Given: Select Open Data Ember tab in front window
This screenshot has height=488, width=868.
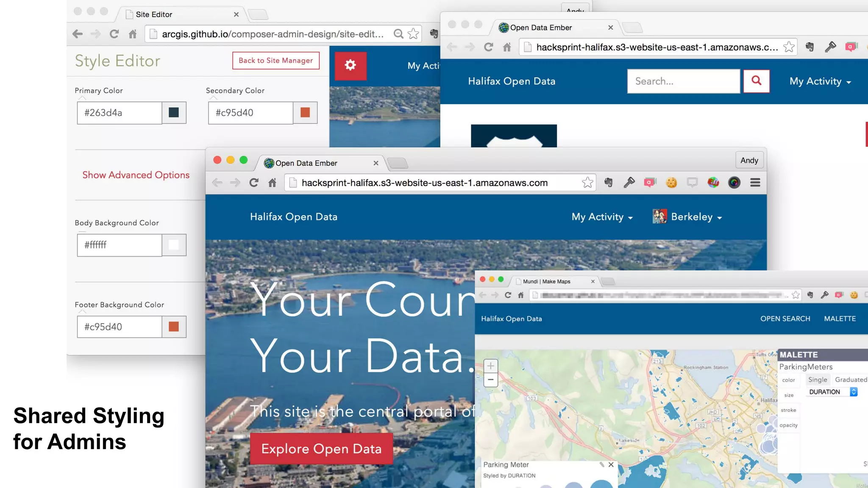Looking at the screenshot, I should click(x=321, y=163).
